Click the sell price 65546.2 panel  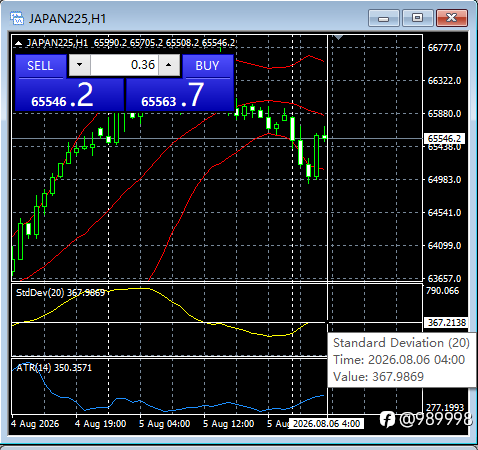coord(69,95)
